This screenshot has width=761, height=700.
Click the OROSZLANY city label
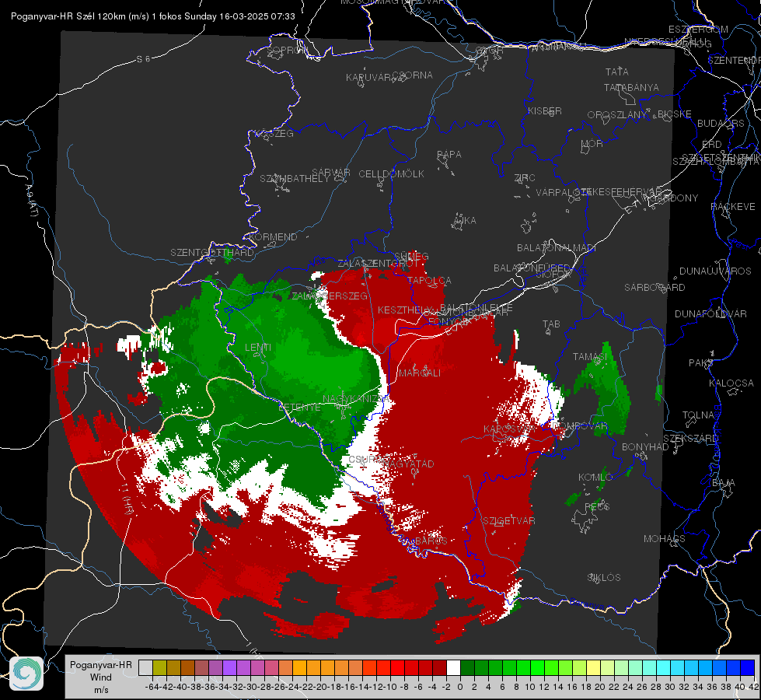tap(617, 114)
